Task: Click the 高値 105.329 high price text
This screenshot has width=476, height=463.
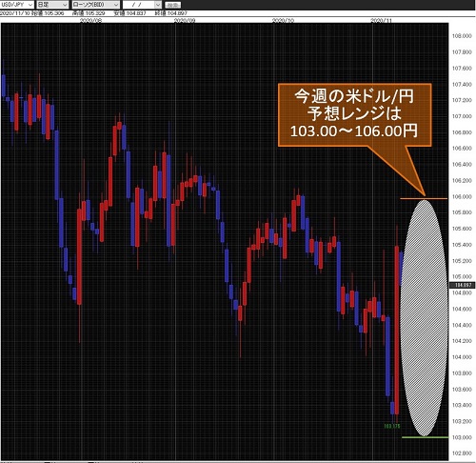Action: [89, 13]
